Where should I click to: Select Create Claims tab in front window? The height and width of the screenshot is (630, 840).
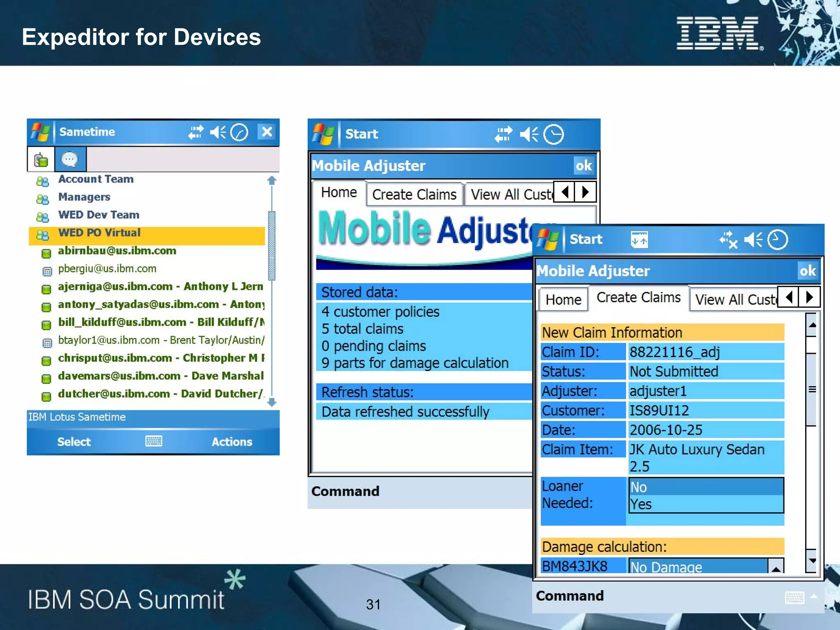pos(639,298)
